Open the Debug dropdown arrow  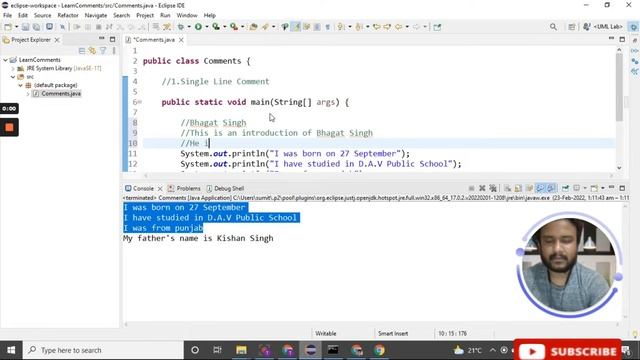click(x=189, y=27)
